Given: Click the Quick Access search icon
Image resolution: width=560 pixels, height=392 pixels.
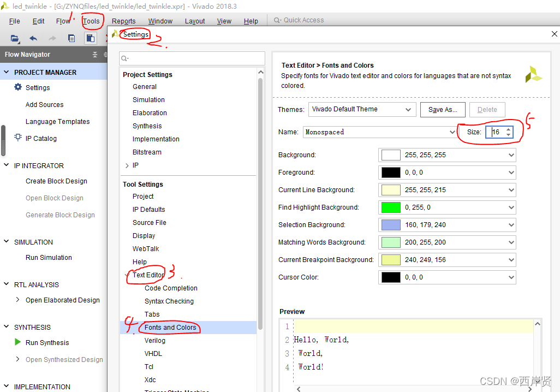Looking at the screenshot, I should click(x=277, y=20).
